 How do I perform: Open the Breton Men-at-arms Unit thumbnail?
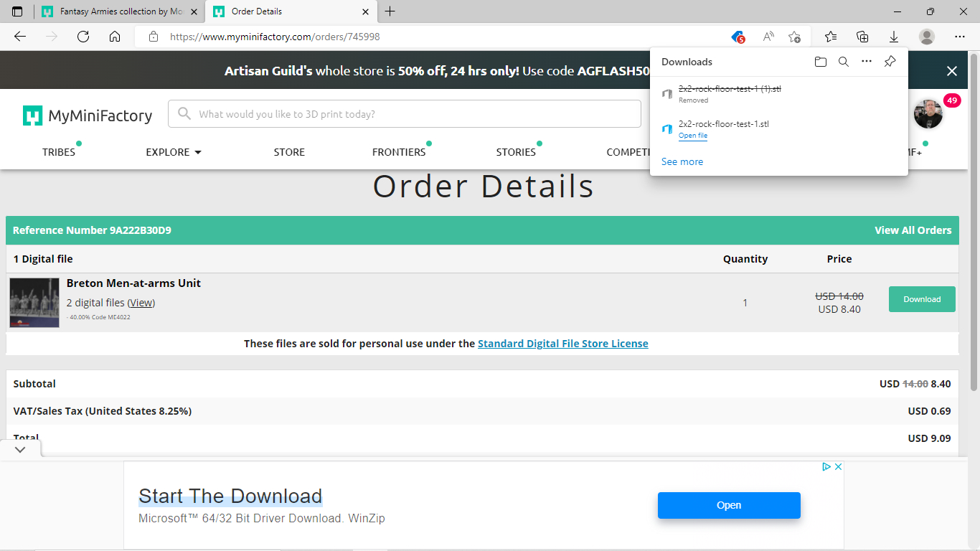(34, 302)
